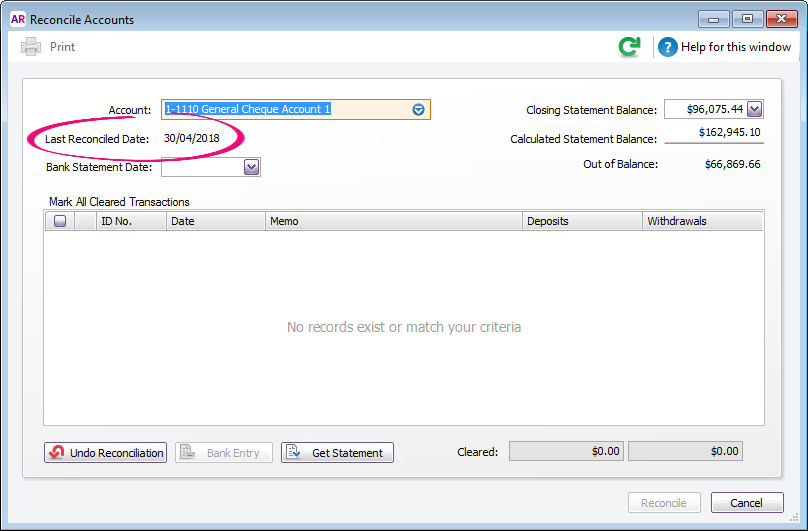
Task: Tick the Mark All Cleared Transactions checkbox
Action: pos(60,221)
